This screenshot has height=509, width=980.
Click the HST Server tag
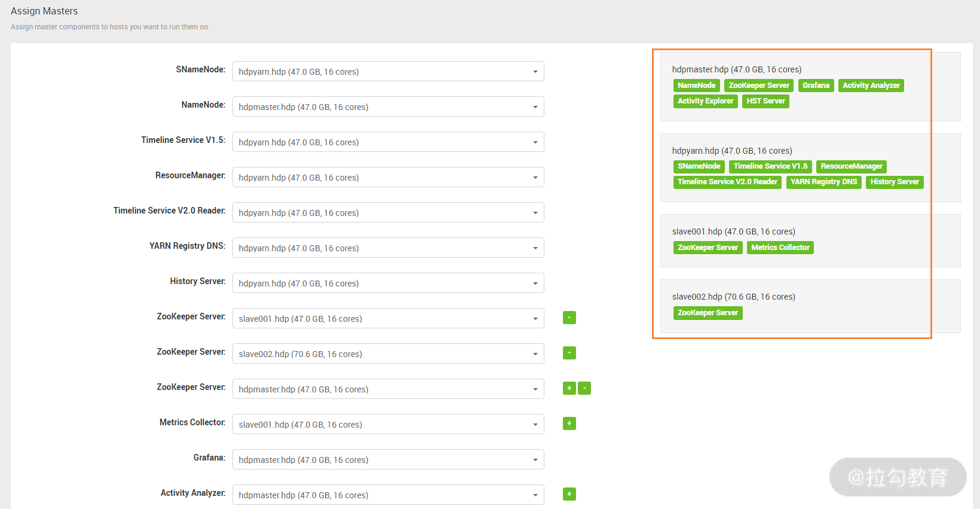[765, 101]
